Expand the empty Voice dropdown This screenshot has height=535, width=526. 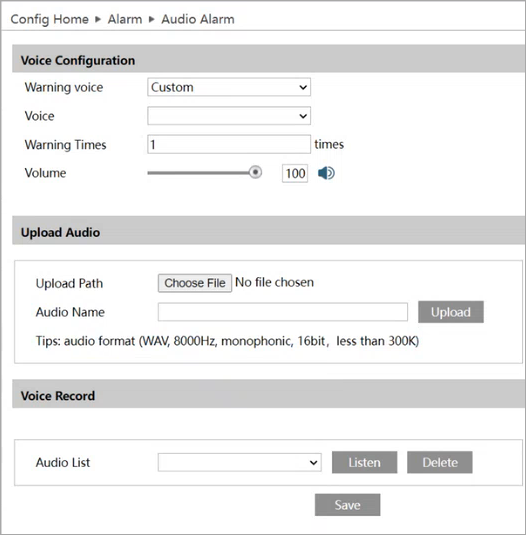(x=229, y=116)
